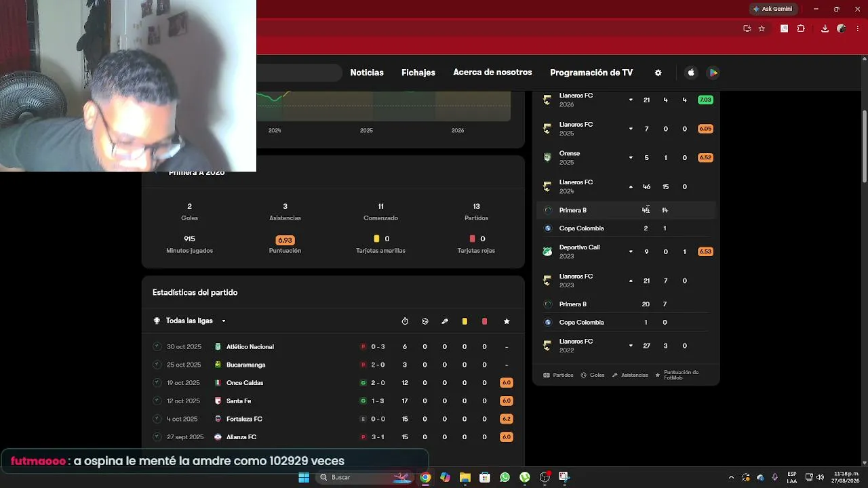The image size is (868, 488).
Task: Open Copilot from the taskbar
Action: [445, 477]
